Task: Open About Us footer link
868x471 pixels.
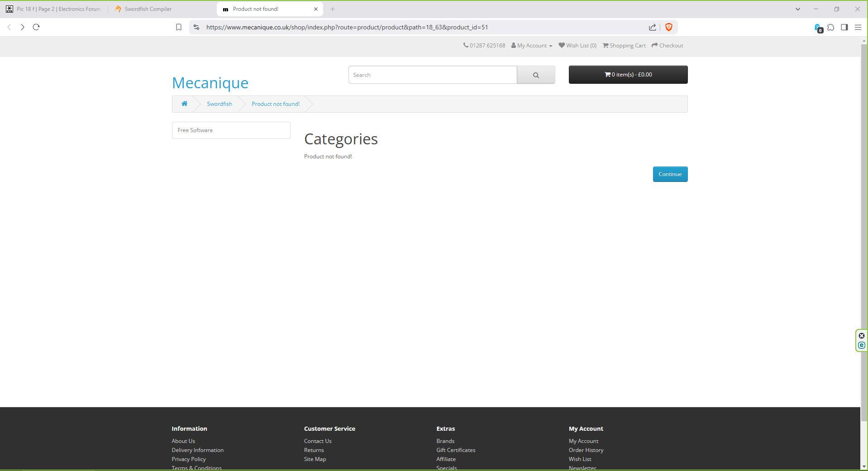Action: tap(183, 441)
